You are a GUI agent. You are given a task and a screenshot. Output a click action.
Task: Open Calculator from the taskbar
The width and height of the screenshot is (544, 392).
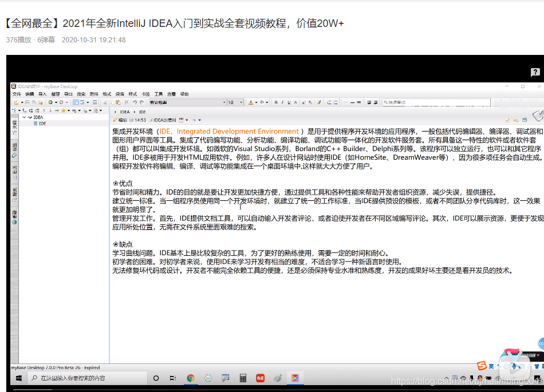tap(243, 378)
